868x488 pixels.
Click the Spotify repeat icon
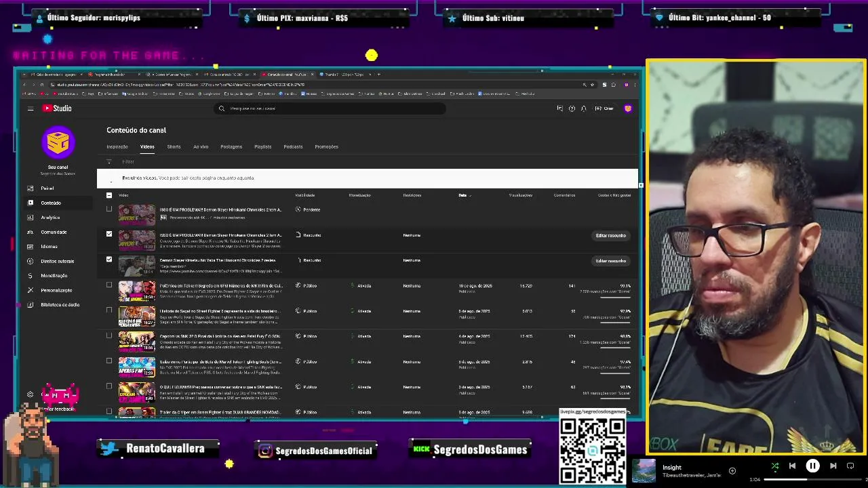(x=850, y=466)
